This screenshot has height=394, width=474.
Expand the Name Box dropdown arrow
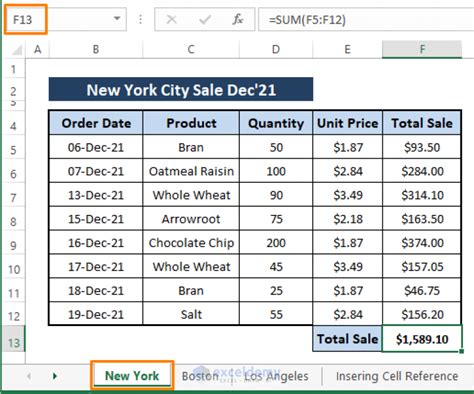pos(117,18)
